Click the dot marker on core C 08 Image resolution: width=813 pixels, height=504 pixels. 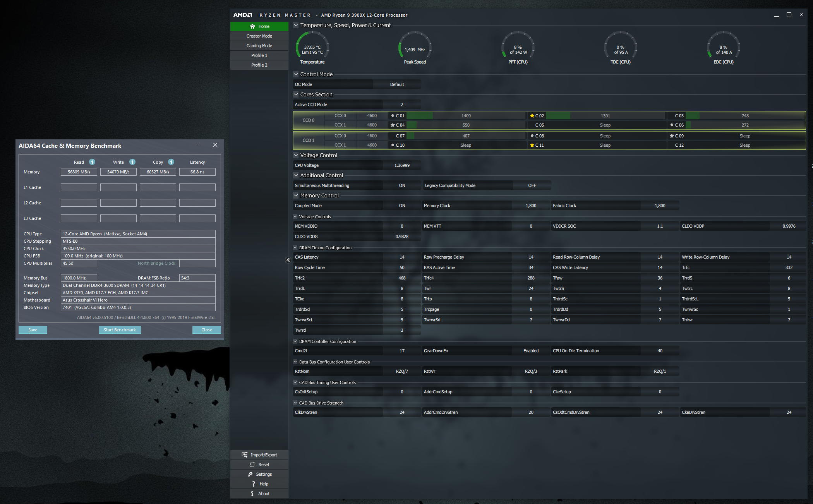tap(532, 136)
